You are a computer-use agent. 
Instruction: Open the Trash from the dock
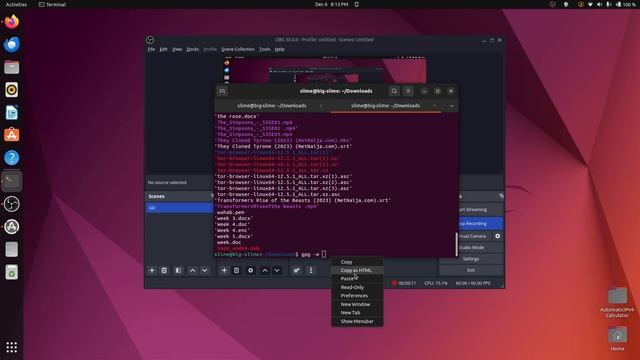[x=11, y=272]
